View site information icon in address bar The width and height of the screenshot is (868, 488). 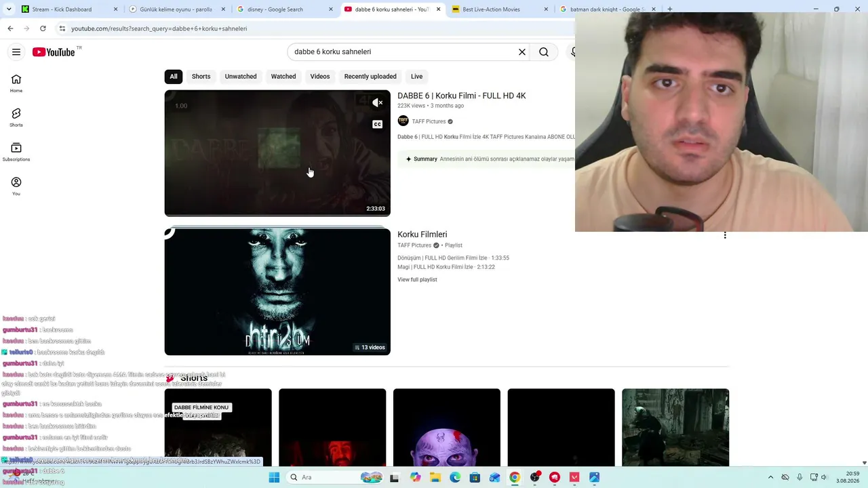(62, 28)
